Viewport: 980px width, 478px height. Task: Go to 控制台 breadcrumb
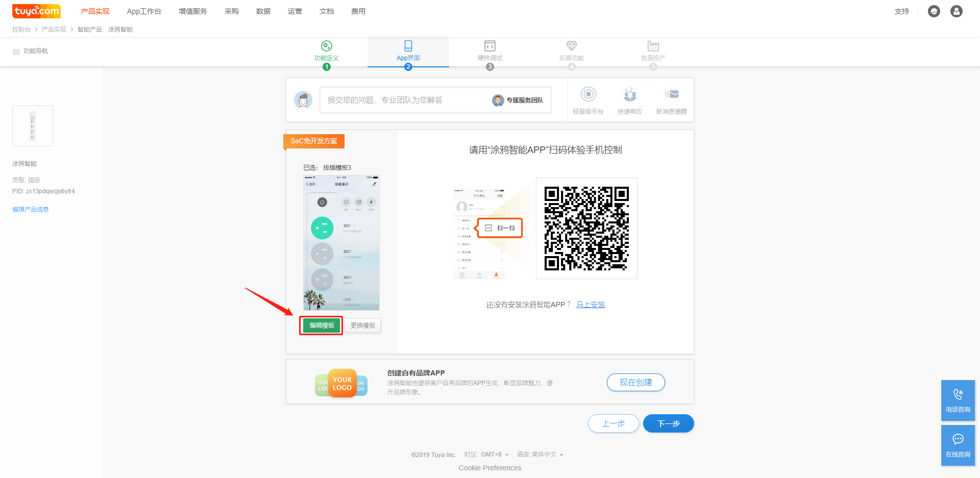pos(21,30)
